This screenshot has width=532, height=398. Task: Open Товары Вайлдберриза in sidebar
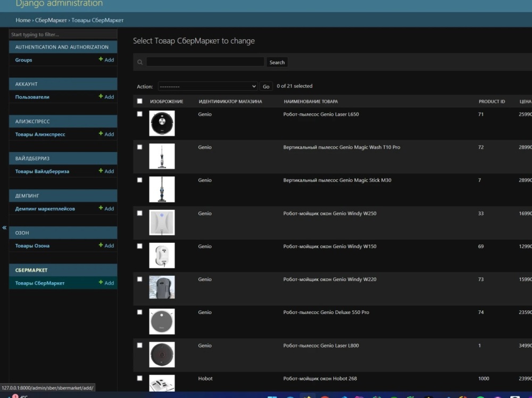pyautogui.click(x=42, y=172)
